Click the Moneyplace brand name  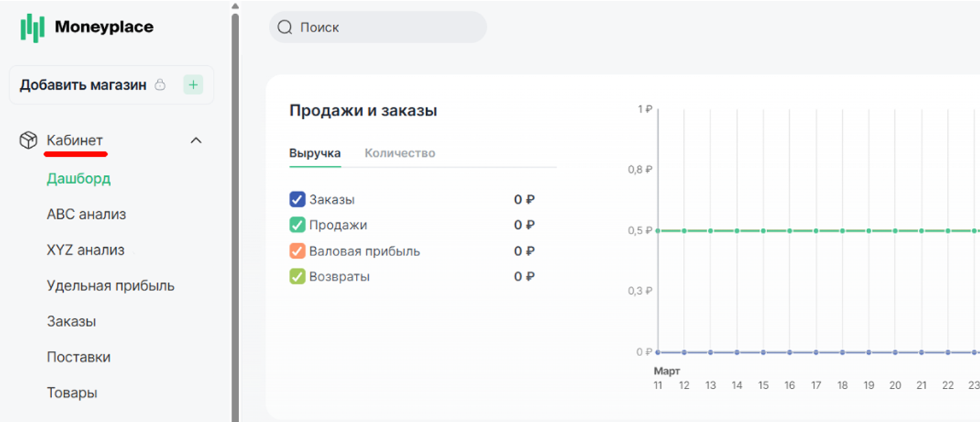tap(104, 27)
